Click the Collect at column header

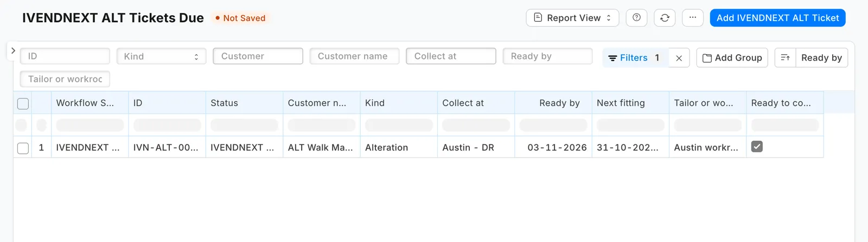coord(476,103)
